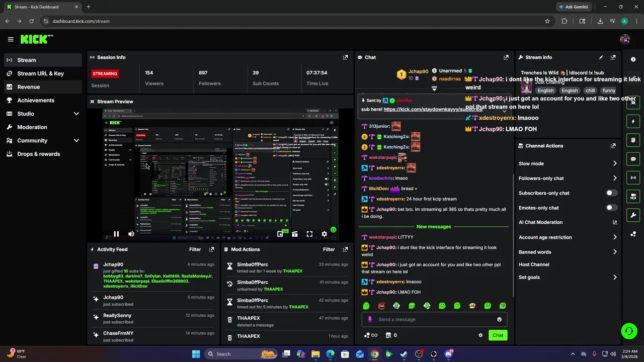The height and width of the screenshot is (362, 644).
Task: Open the hamburger menu beside Kick logo
Action: tap(11, 39)
